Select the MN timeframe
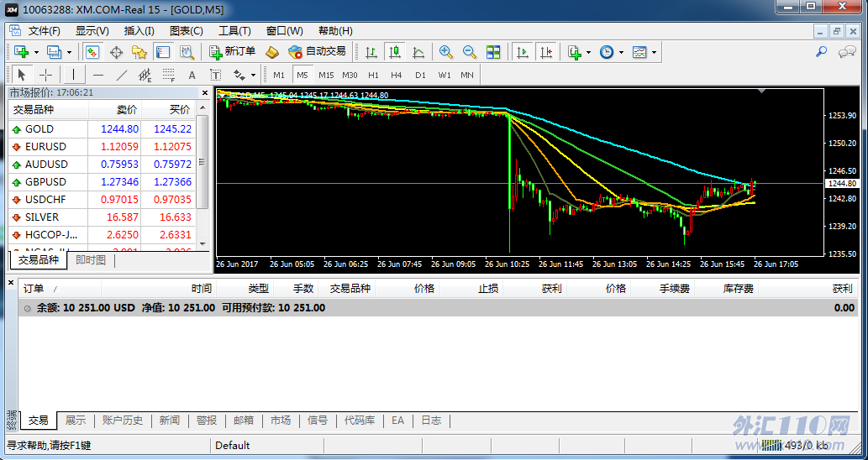 467,76
